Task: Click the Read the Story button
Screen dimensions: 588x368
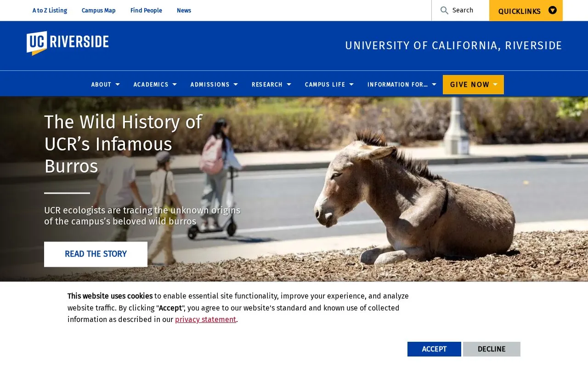Action: point(96,254)
